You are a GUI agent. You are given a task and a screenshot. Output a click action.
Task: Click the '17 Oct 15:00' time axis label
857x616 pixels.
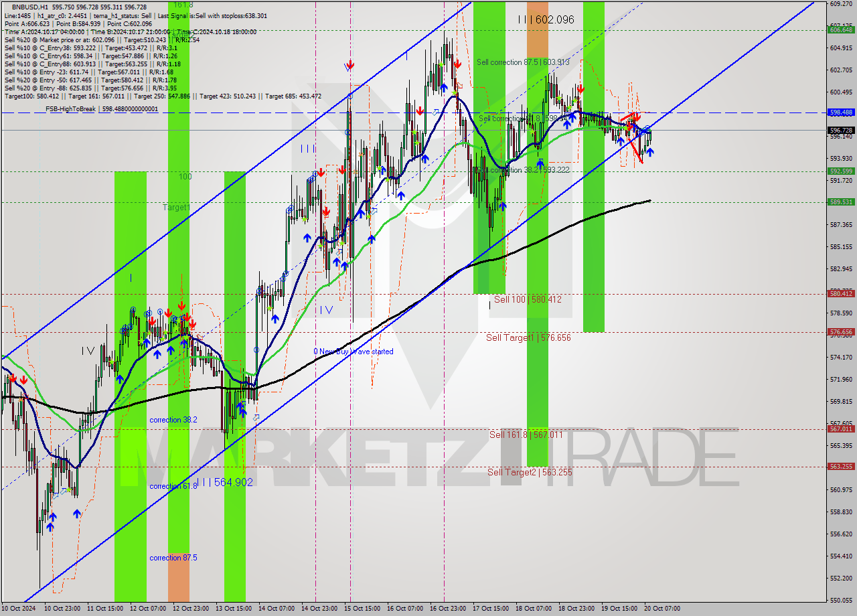pyautogui.click(x=490, y=609)
